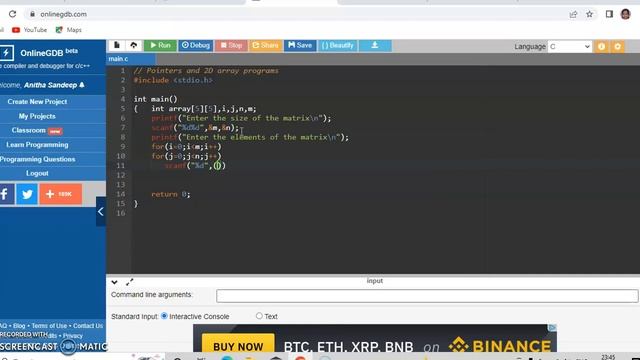Viewport: 640px width, 360px height.
Task: Save the project with Save button
Action: 300,45
